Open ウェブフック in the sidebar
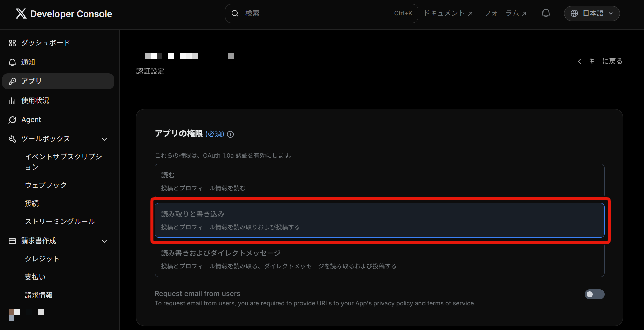The width and height of the screenshot is (644, 330). (x=46, y=185)
